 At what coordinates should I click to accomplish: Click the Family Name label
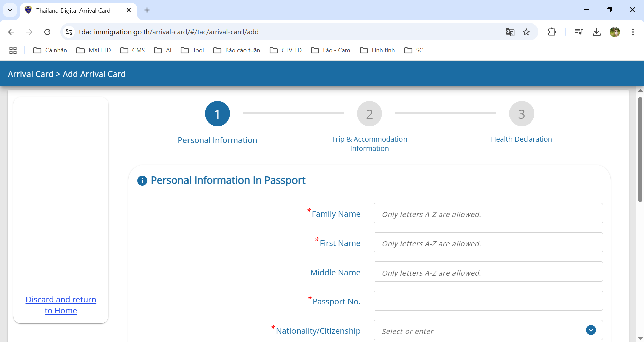click(336, 214)
